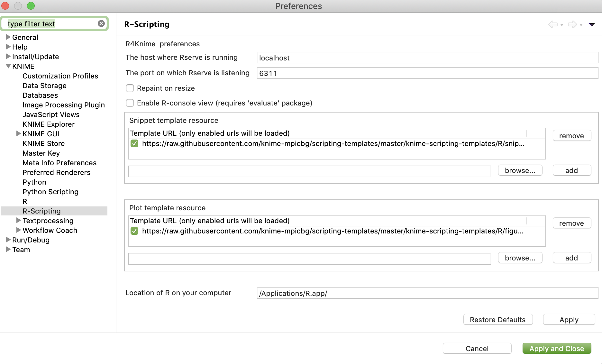Uncheck the snippet template URL checkbox
Image resolution: width=602 pixels, height=364 pixels.
coord(134,143)
